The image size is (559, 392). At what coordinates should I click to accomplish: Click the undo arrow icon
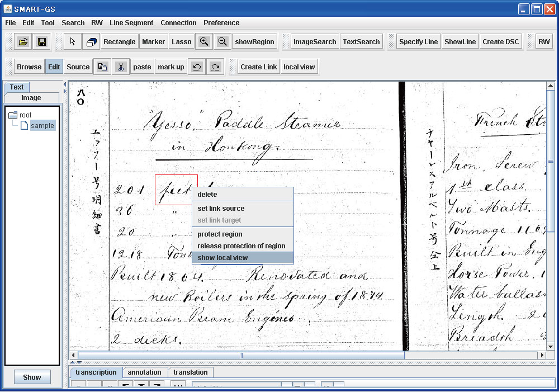click(197, 67)
